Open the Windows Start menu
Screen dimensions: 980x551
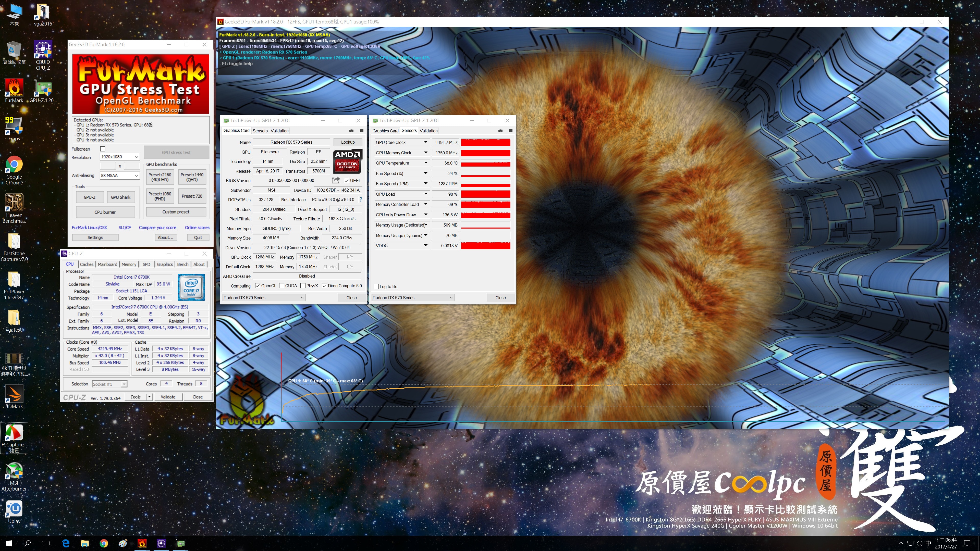click(9, 543)
